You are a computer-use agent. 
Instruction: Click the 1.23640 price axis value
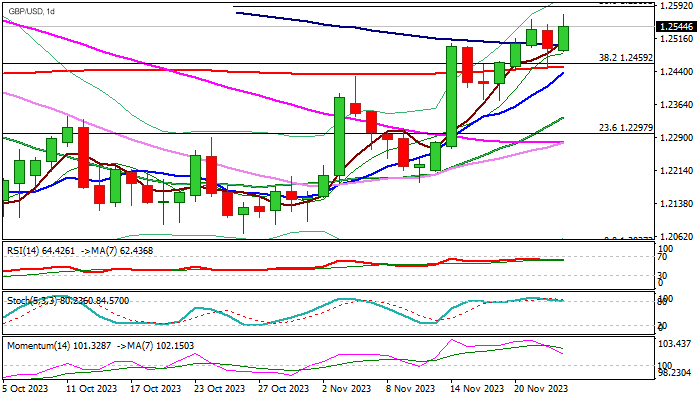676,105
